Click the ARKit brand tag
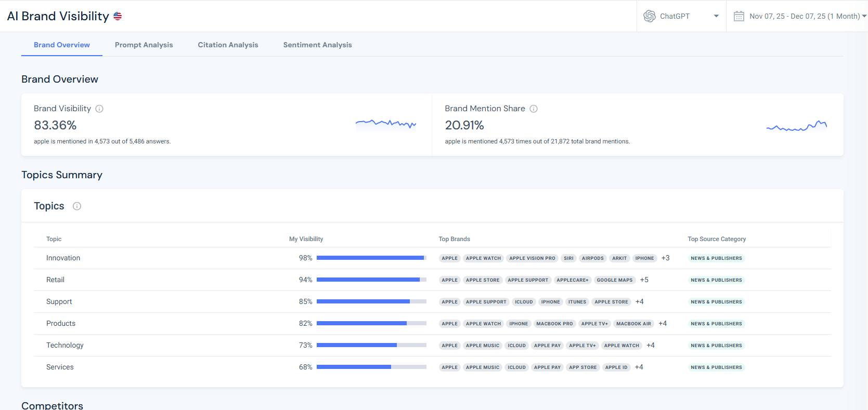868x410 pixels. 619,258
